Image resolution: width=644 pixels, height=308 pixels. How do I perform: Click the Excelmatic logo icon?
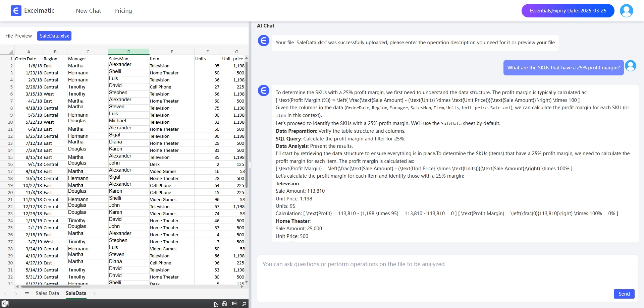[16, 11]
